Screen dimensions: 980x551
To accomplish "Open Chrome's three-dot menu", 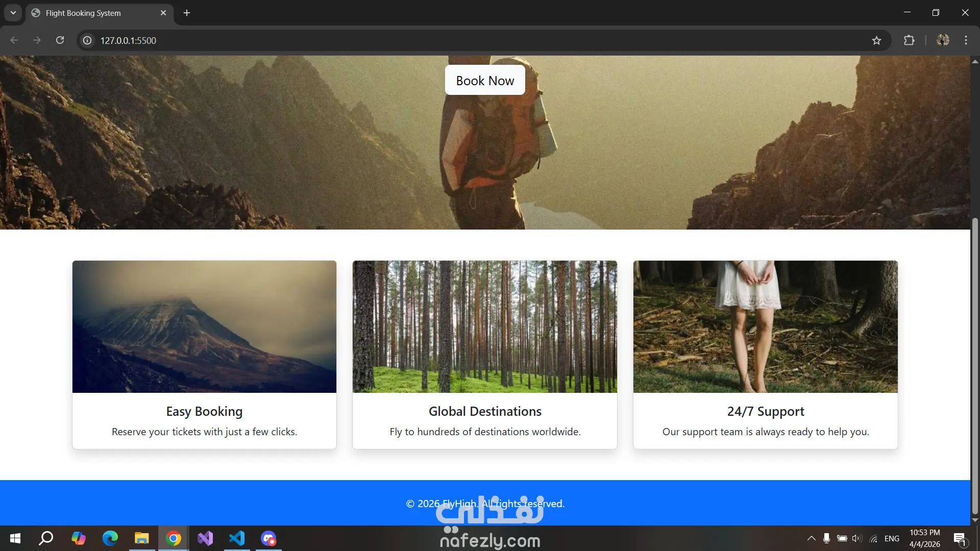I will [966, 40].
